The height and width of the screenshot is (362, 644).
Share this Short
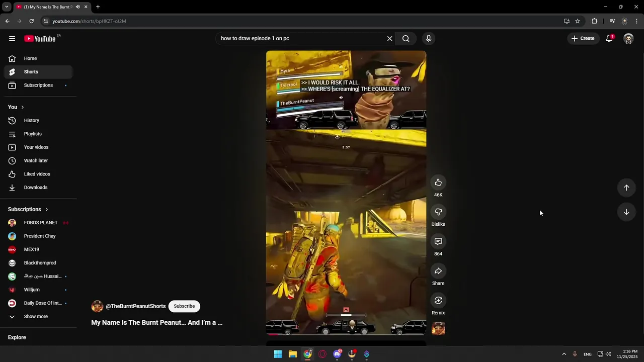pyautogui.click(x=438, y=271)
